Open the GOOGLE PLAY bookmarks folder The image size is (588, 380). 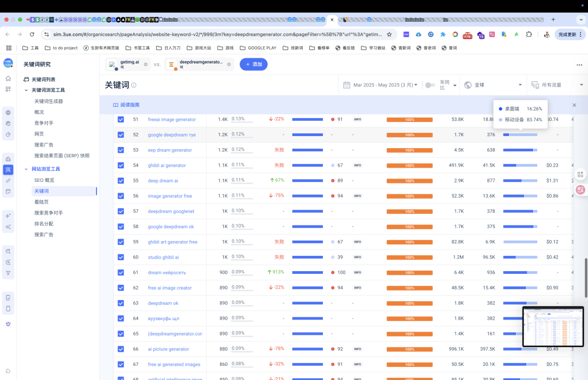[258, 48]
